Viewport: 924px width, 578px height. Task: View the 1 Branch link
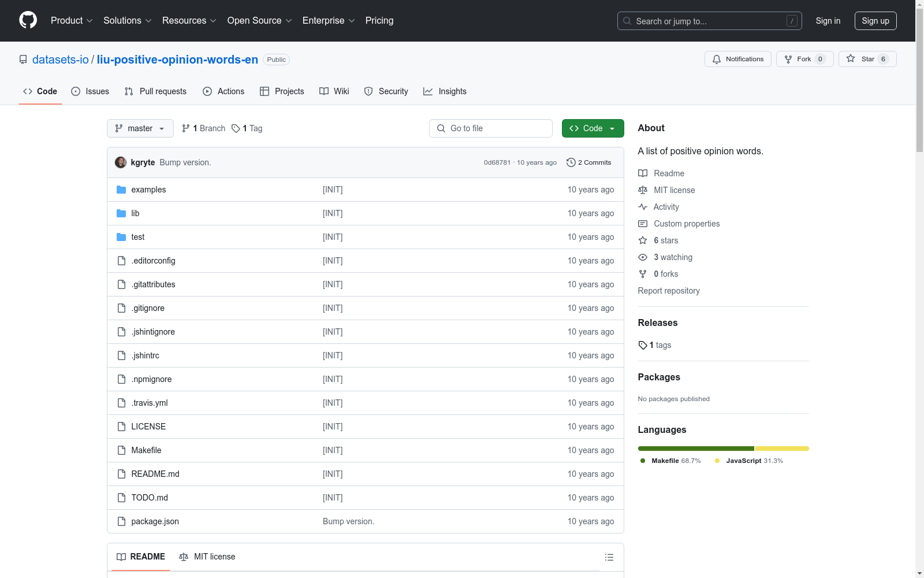(x=203, y=128)
